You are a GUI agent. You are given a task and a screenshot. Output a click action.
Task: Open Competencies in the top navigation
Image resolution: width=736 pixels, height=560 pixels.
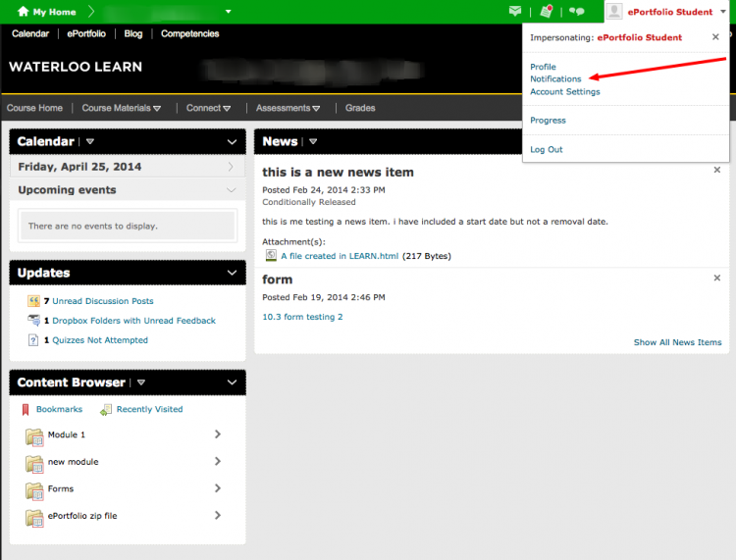coord(190,33)
